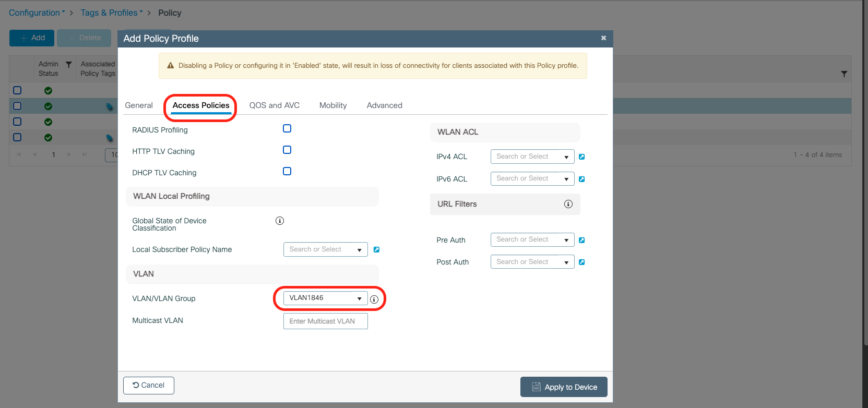Close the Add Policy Profile dialog
The height and width of the screenshot is (408, 868).
point(603,38)
